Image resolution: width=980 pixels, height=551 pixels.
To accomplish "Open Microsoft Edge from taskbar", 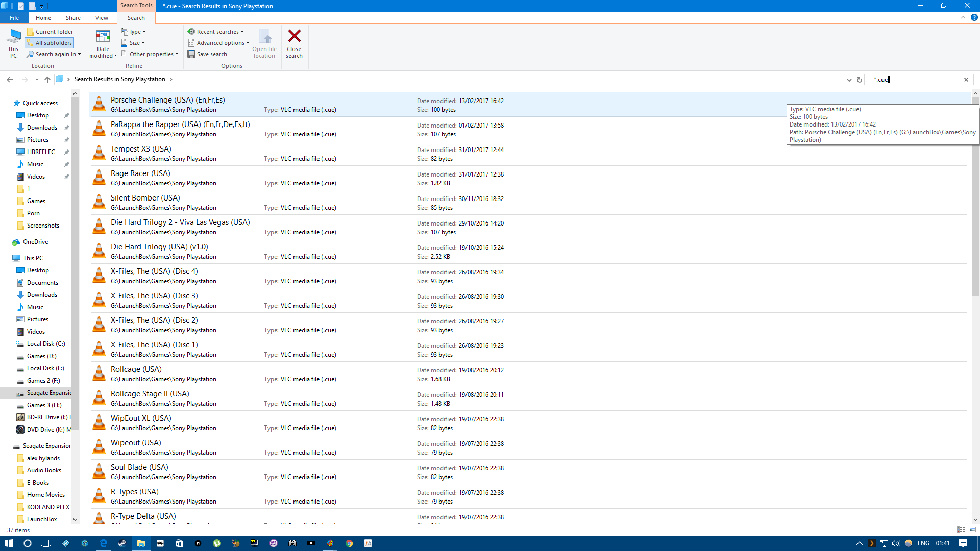I will tap(104, 543).
